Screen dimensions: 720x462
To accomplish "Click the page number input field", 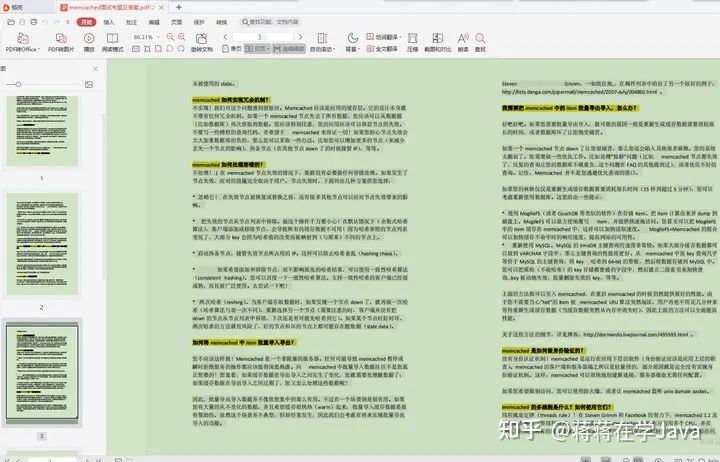I will coord(263,37).
